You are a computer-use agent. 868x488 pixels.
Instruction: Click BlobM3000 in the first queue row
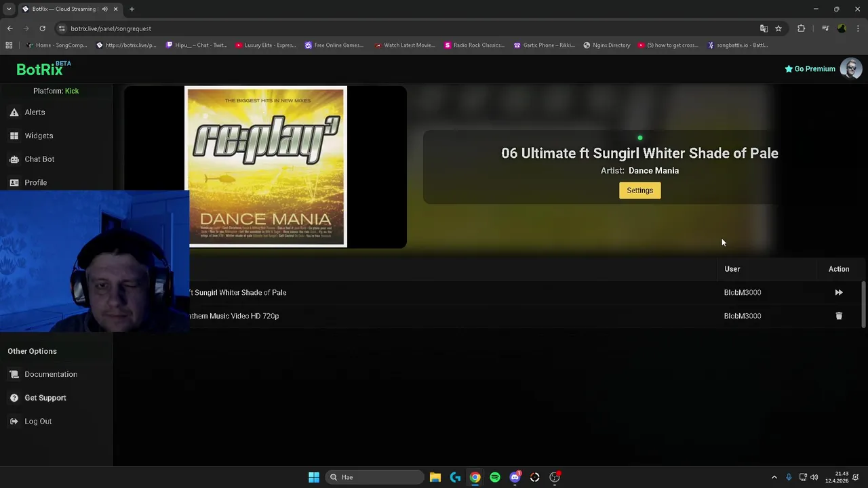point(743,293)
